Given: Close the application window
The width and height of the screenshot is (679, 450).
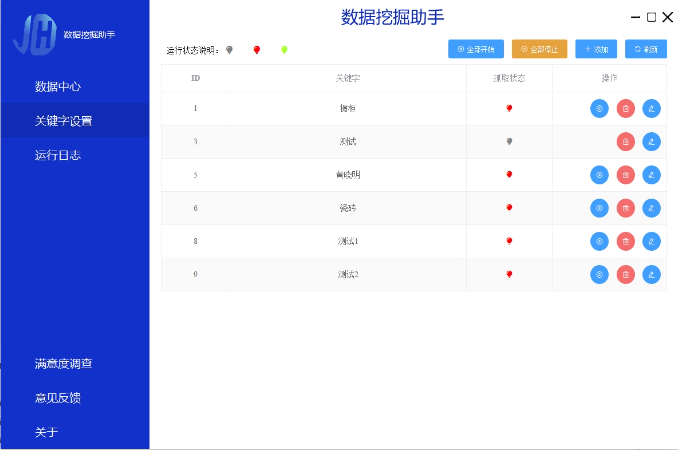Looking at the screenshot, I should [x=668, y=17].
